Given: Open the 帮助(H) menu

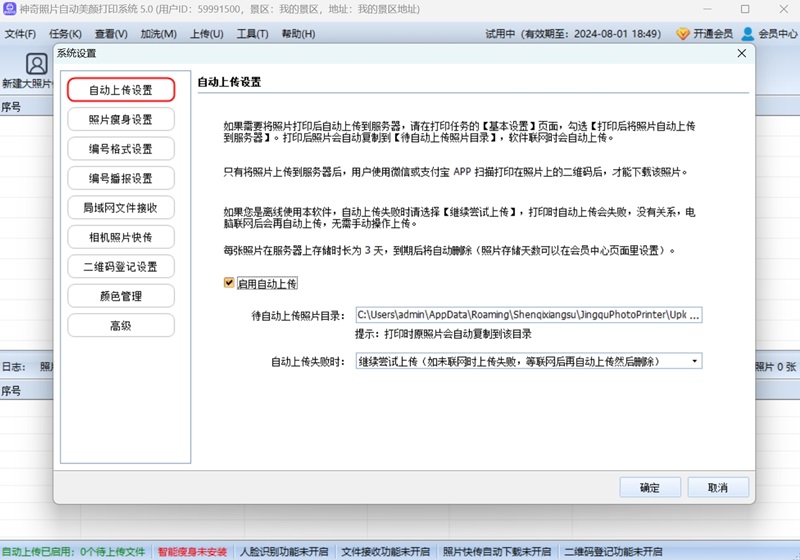Looking at the screenshot, I should point(298,33).
